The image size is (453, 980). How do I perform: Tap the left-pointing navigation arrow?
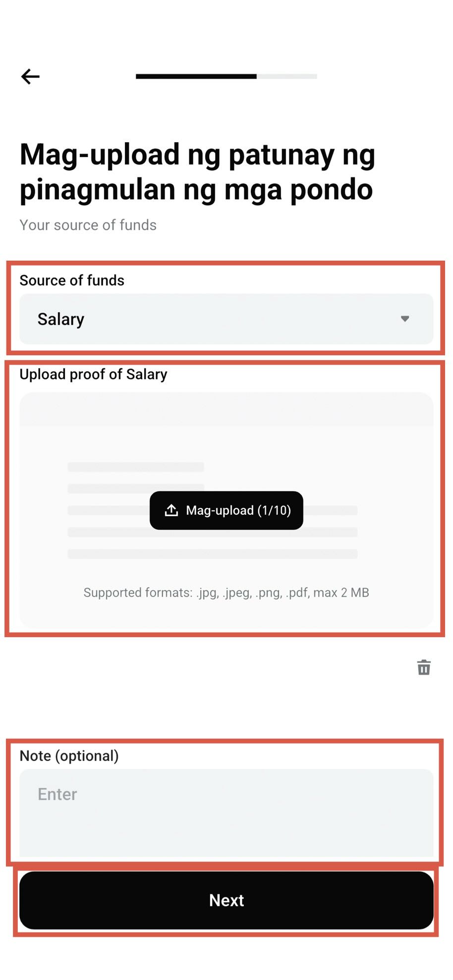(30, 76)
